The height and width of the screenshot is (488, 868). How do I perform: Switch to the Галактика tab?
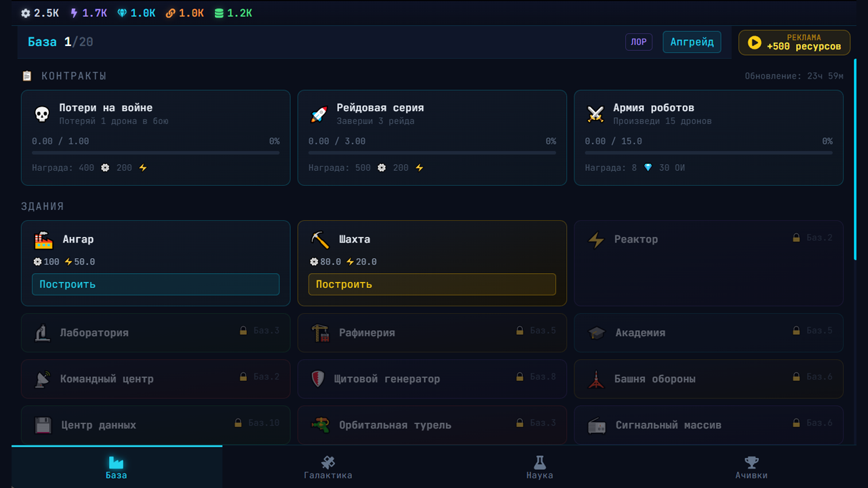tap(328, 468)
